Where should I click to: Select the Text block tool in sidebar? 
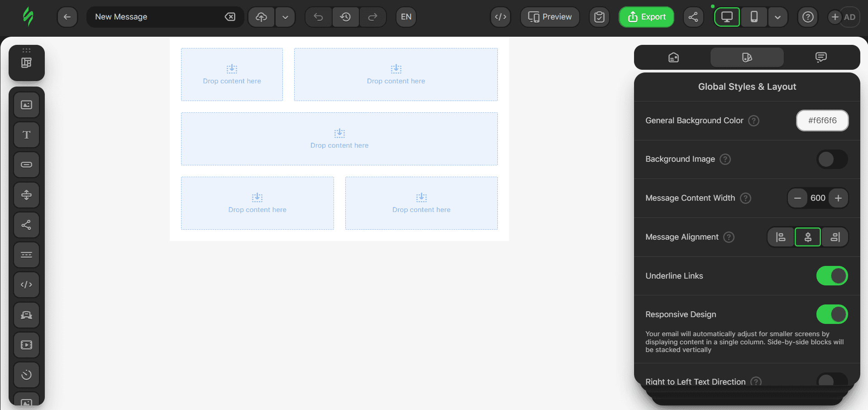point(27,135)
